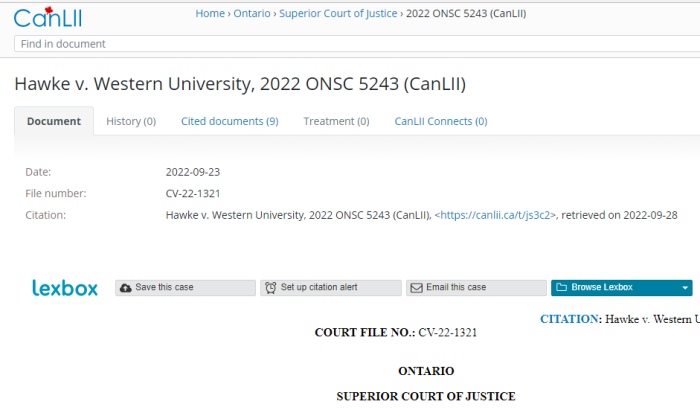Click the Citation: label
The image size is (700, 413).
pos(46,215)
